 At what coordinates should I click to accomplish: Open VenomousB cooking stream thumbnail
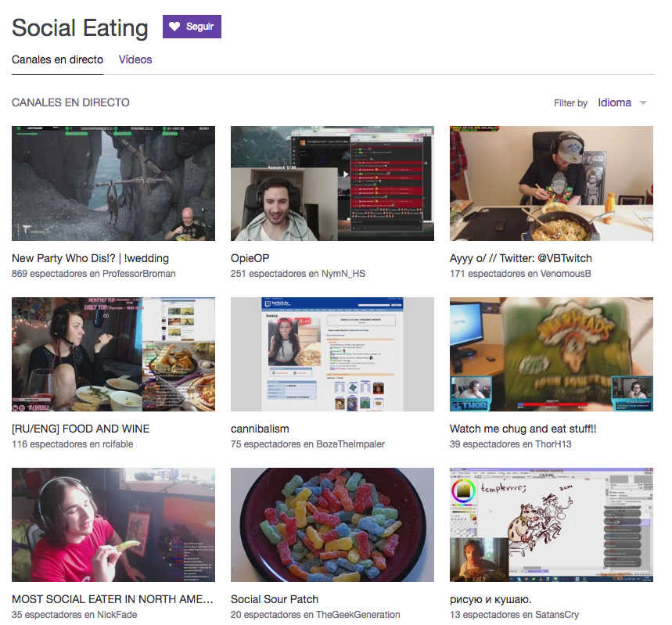552,184
